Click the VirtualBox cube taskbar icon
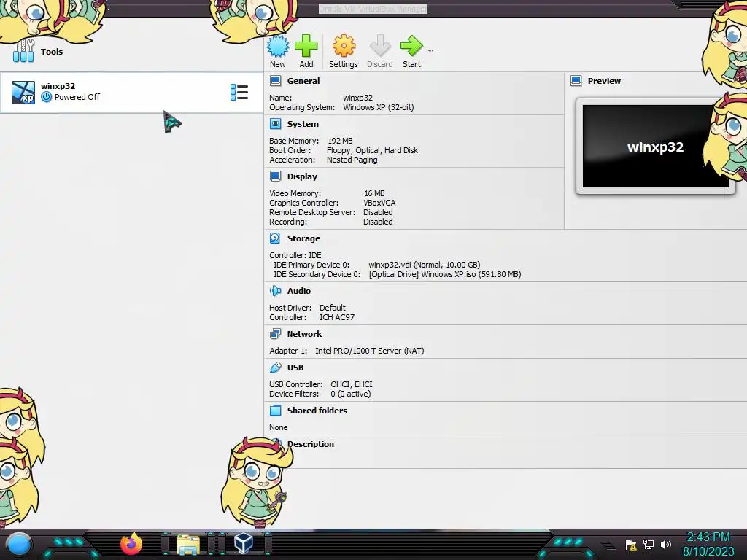Viewport: 747px width, 560px height. tap(244, 543)
